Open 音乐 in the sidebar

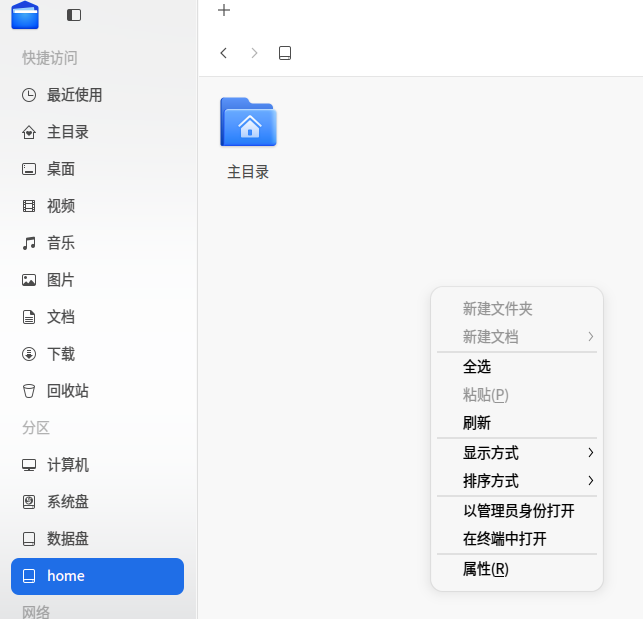click(x=98, y=243)
